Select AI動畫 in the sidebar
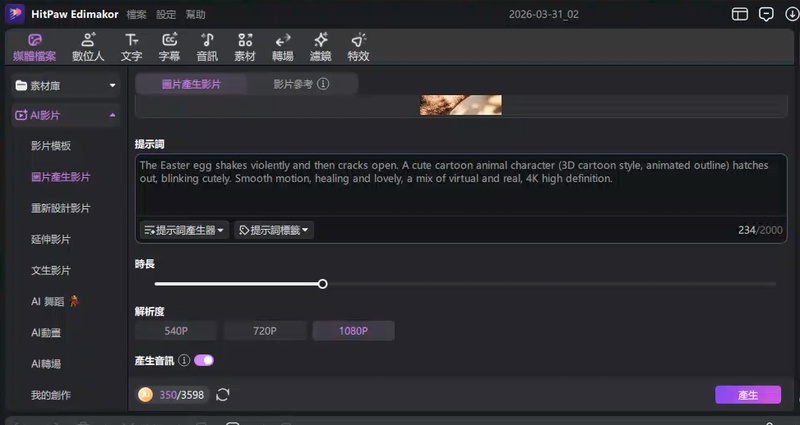This screenshot has height=425, width=800. pyautogui.click(x=46, y=333)
